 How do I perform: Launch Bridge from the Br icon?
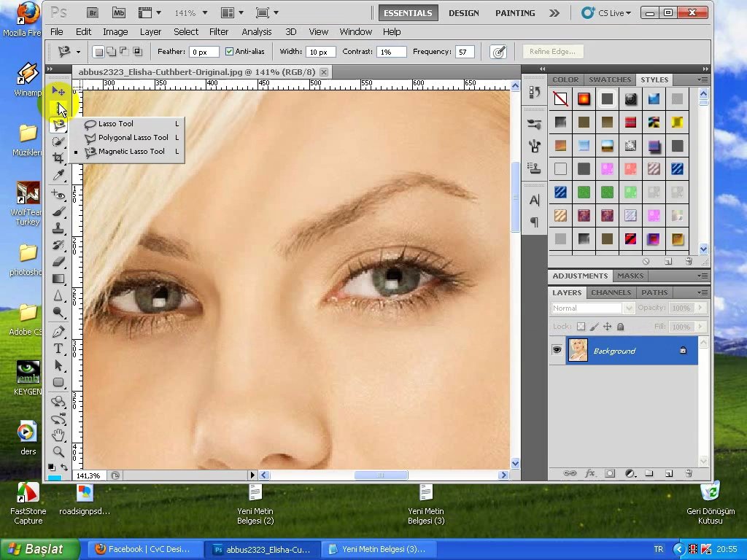click(x=93, y=13)
